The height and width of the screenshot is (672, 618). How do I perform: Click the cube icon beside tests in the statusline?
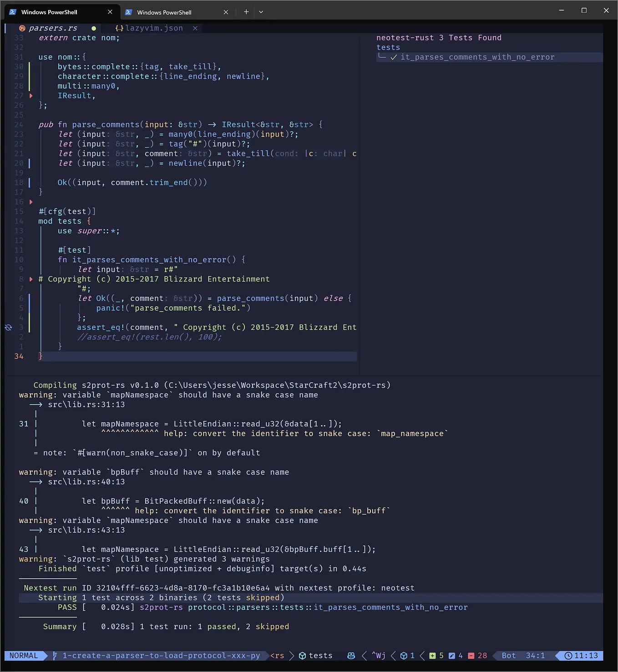tap(302, 656)
